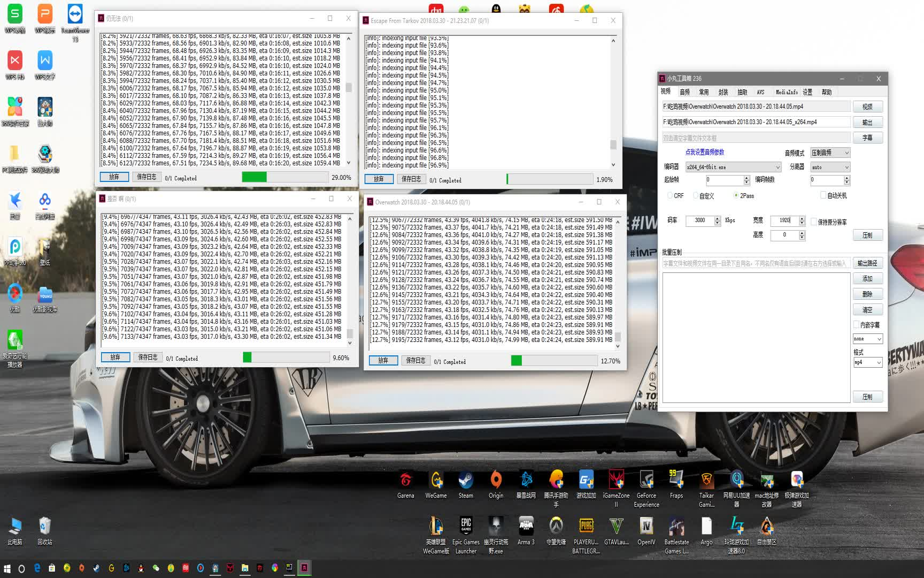The image size is (924, 578).
Task: Click 输出路径 batch button
Action: [867, 263]
